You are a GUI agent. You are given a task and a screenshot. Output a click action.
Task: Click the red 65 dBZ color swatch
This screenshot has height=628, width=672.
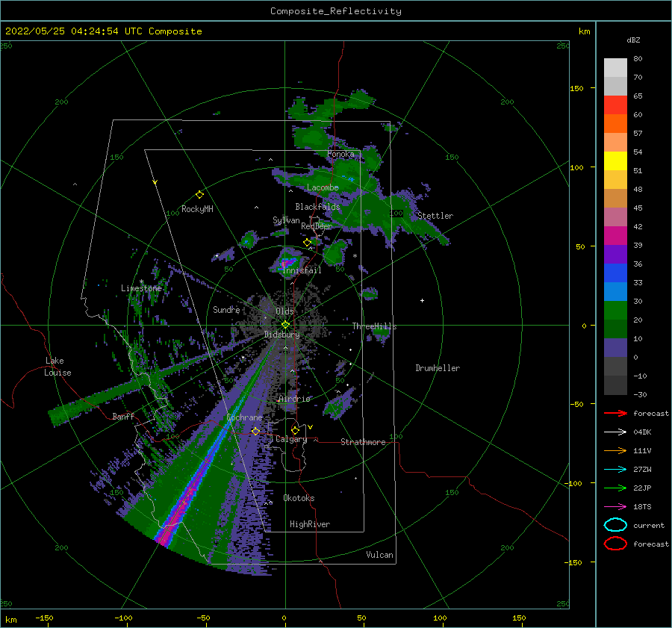[x=615, y=105]
